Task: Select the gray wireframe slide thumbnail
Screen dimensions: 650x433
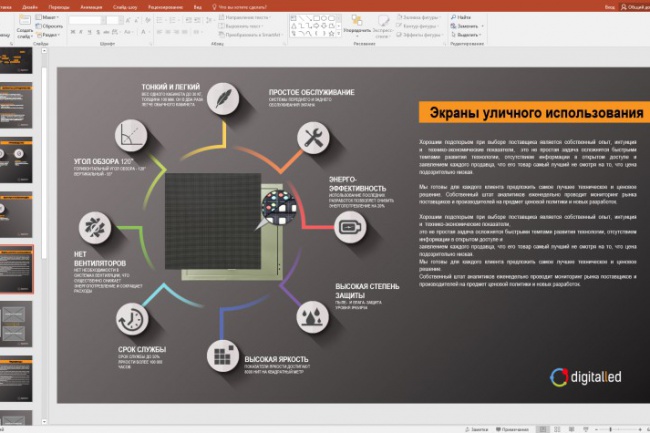Action: [x=16, y=324]
